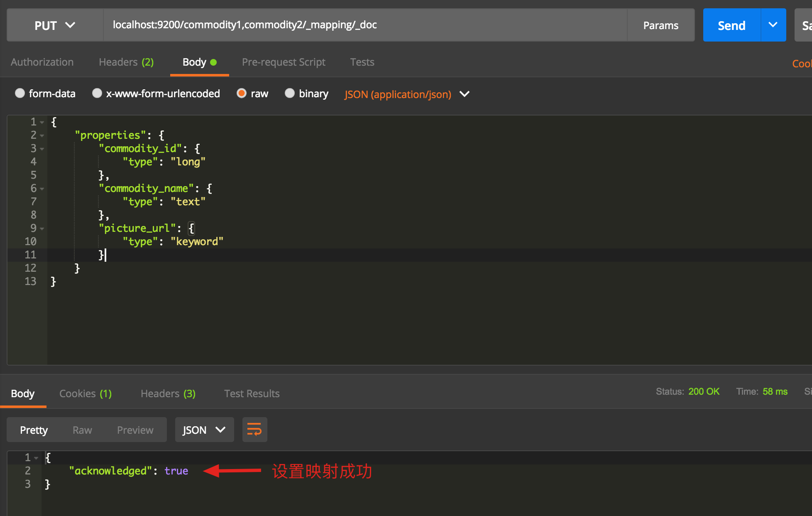Select the raw body type radio
The height and width of the screenshot is (516, 812).
[242, 93]
